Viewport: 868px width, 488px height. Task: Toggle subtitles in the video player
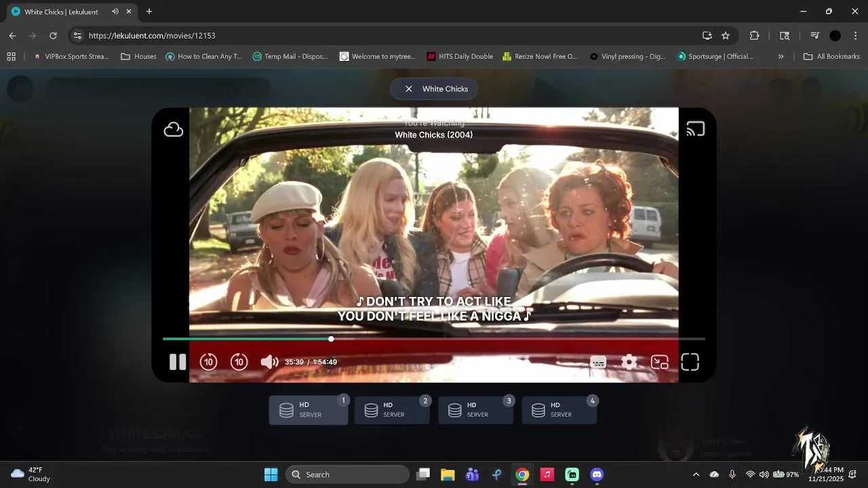[x=598, y=362]
